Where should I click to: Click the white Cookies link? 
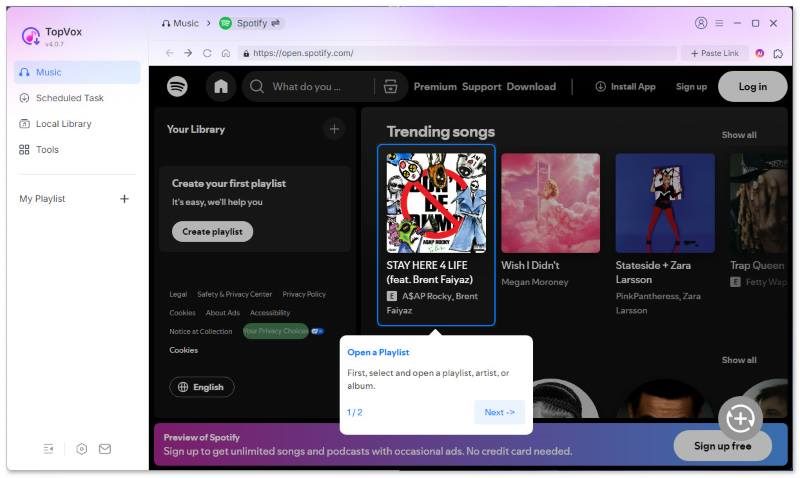184,350
